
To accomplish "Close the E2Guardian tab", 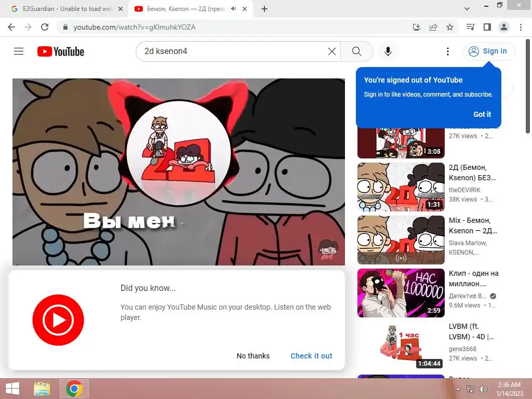I will point(121,9).
